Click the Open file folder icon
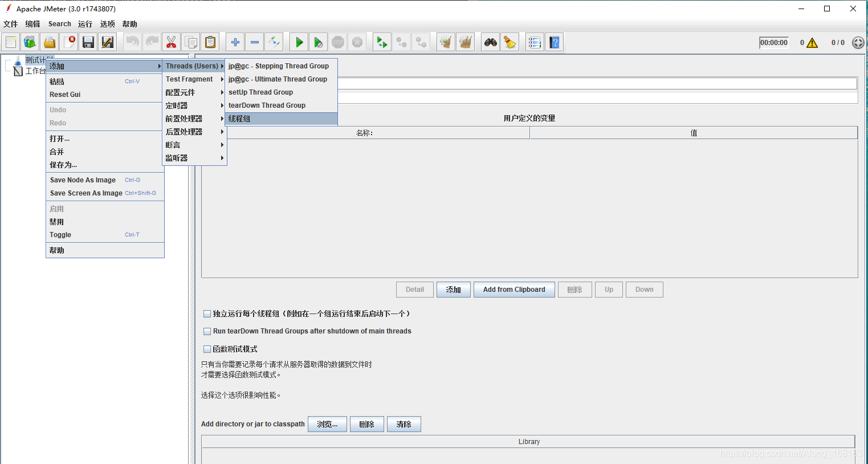 click(50, 42)
